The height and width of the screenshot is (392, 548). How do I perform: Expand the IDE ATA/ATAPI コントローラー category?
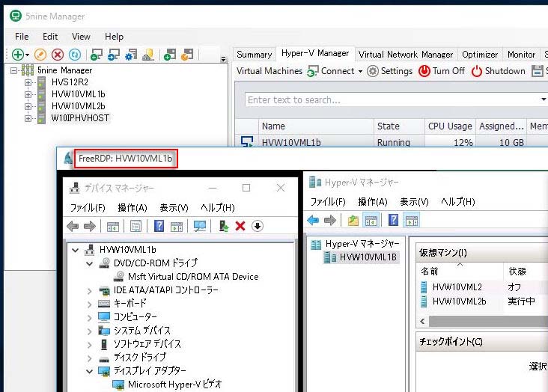click(90, 291)
